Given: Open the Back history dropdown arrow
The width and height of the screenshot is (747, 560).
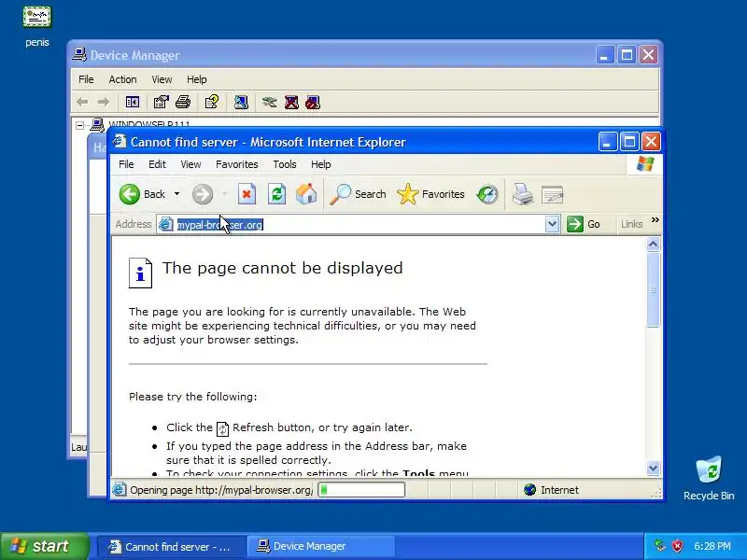Looking at the screenshot, I should pos(176,194).
